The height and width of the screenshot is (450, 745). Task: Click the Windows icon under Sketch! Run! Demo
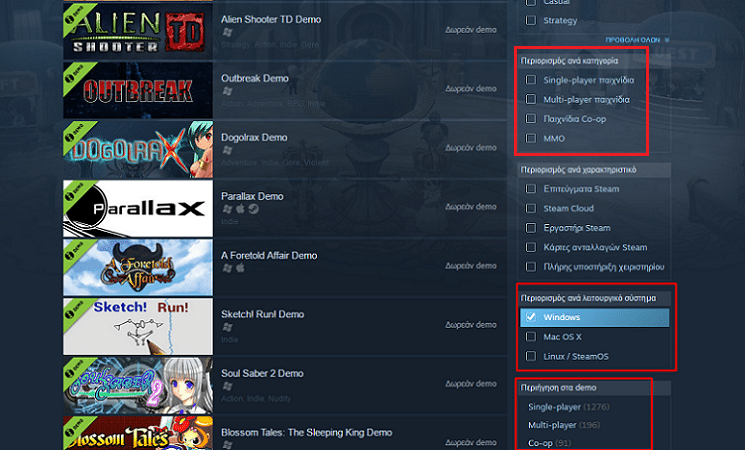click(x=228, y=327)
